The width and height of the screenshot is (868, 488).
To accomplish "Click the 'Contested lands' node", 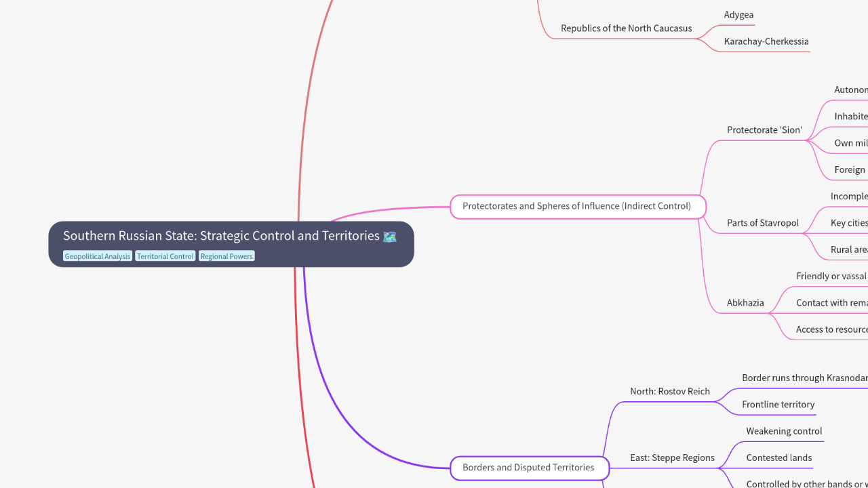I will [x=778, y=457].
